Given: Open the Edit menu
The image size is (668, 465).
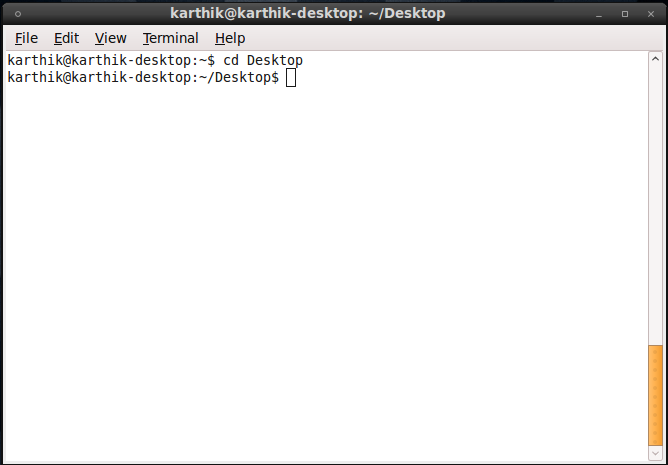Looking at the screenshot, I should coord(66,38).
